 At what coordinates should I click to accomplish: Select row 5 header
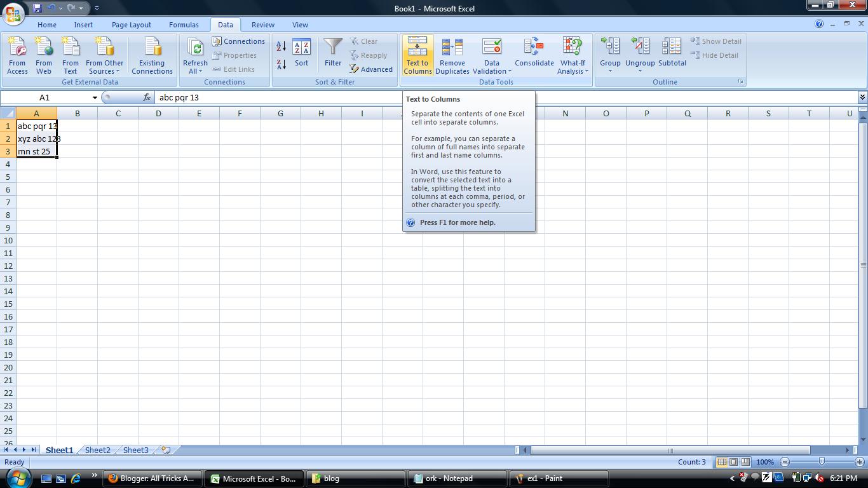click(x=8, y=177)
